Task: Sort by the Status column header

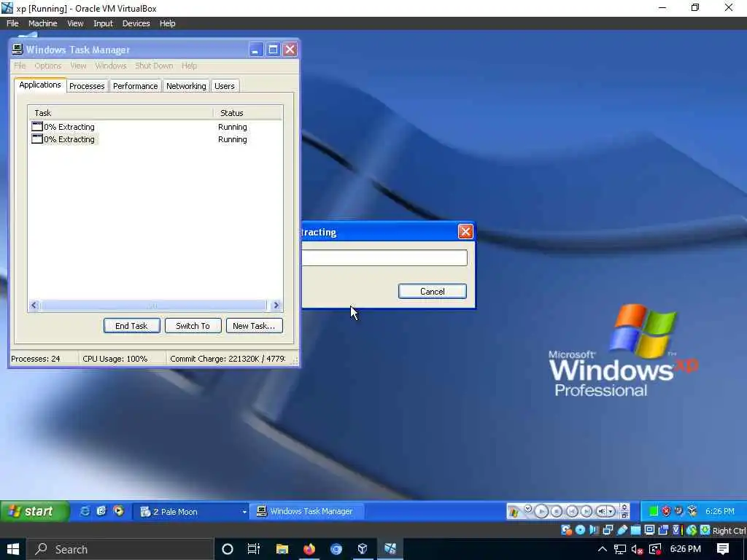Action: [247, 113]
